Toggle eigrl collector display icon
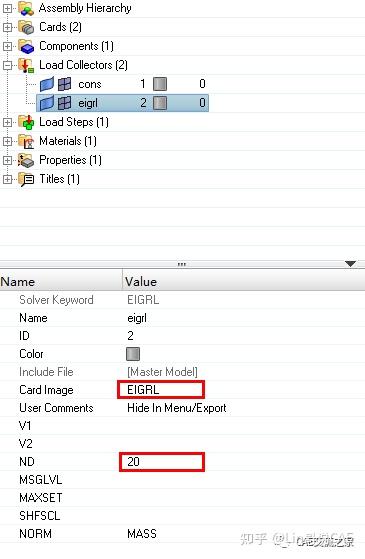The width and height of the screenshot is (365, 559). 47,103
